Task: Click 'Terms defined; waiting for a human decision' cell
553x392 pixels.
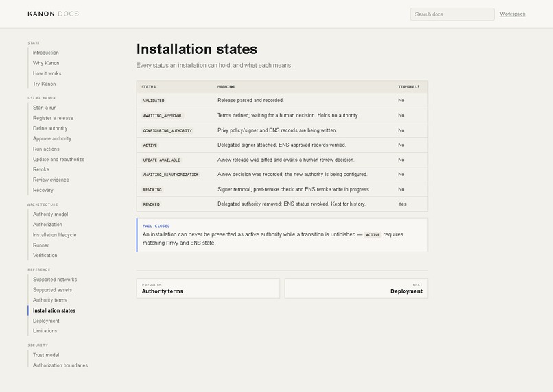Action: 287,115
